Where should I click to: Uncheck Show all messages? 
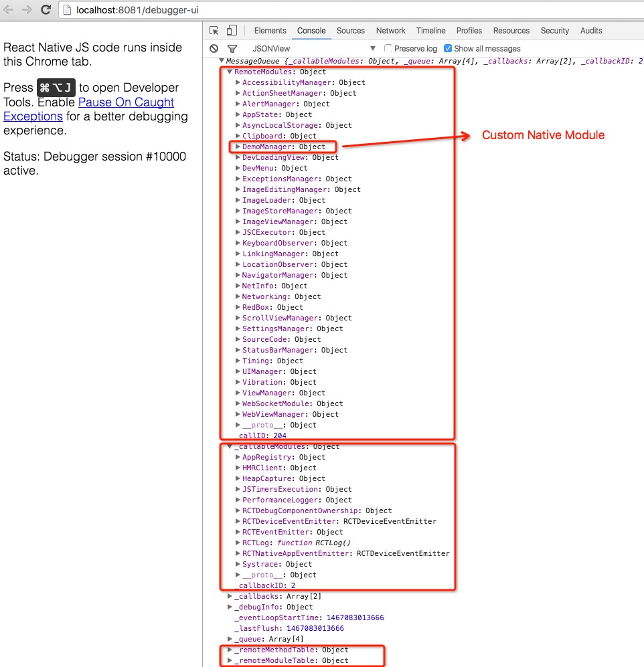pyautogui.click(x=447, y=48)
